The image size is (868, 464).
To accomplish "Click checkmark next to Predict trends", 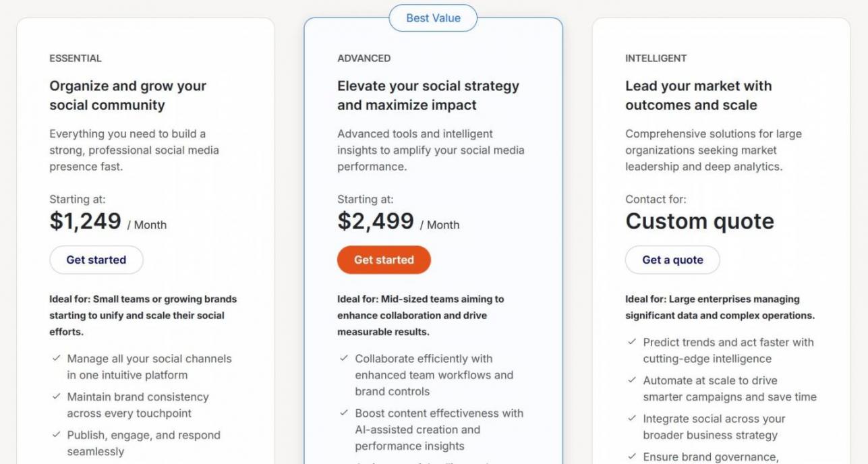I will click(632, 342).
